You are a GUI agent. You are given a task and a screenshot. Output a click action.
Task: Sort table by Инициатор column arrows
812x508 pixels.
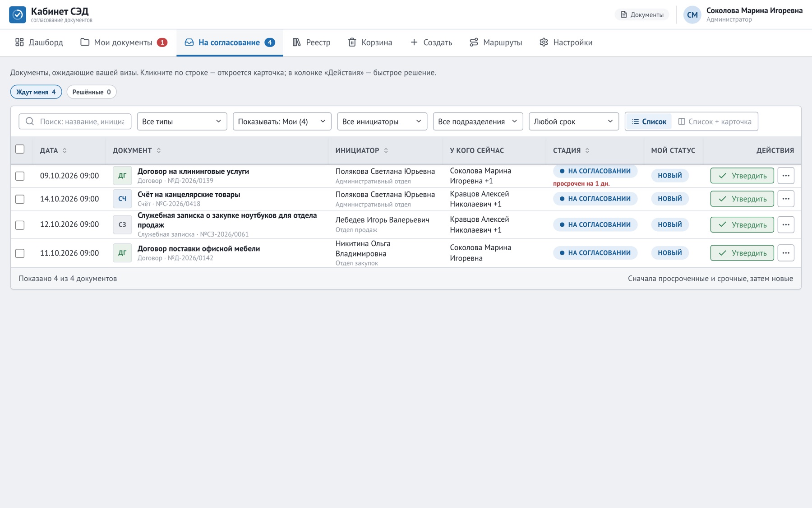[386, 151]
